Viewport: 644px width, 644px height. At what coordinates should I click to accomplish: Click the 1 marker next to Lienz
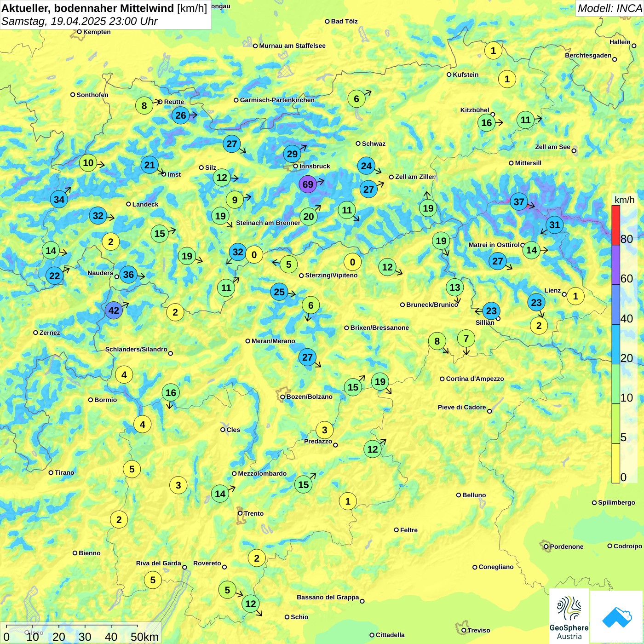(x=575, y=296)
